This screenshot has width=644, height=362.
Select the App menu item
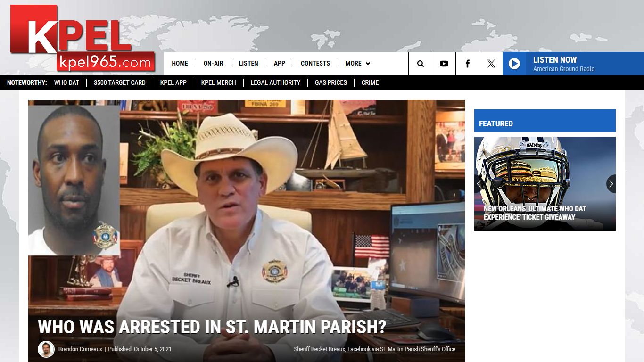[280, 63]
